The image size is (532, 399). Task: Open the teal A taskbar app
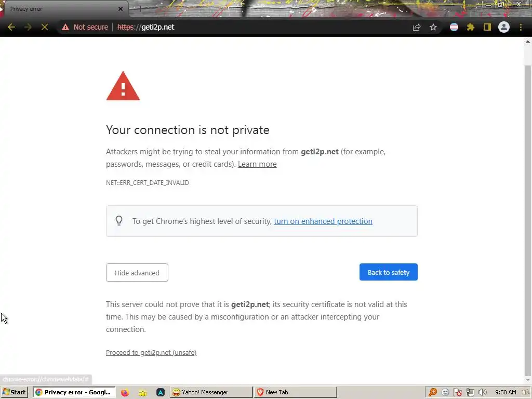[161, 393]
